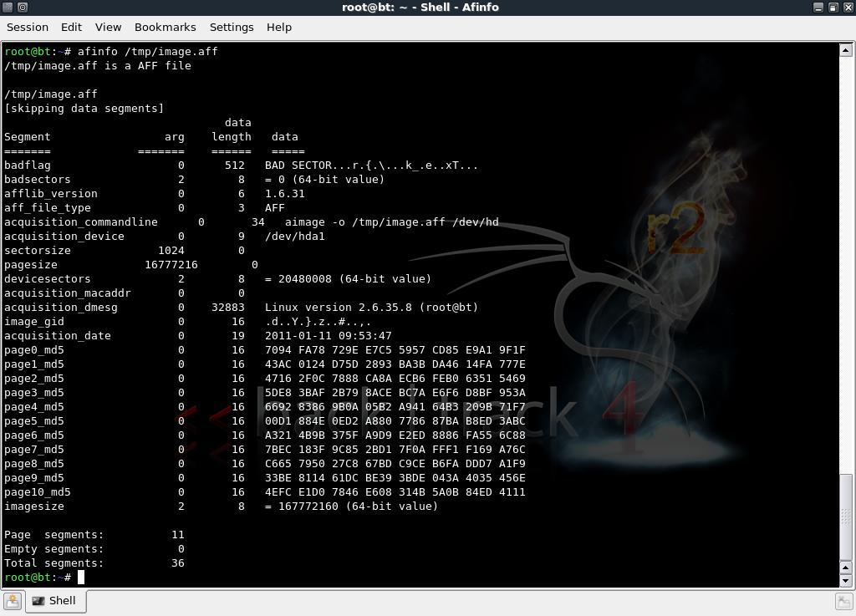Click the 'sectorsize' segment name
This screenshot has height=616, width=856.
[x=37, y=251]
